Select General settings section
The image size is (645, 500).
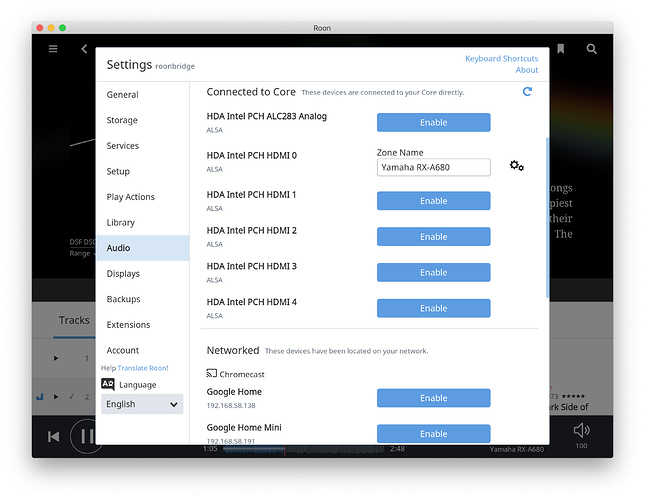tap(142, 95)
